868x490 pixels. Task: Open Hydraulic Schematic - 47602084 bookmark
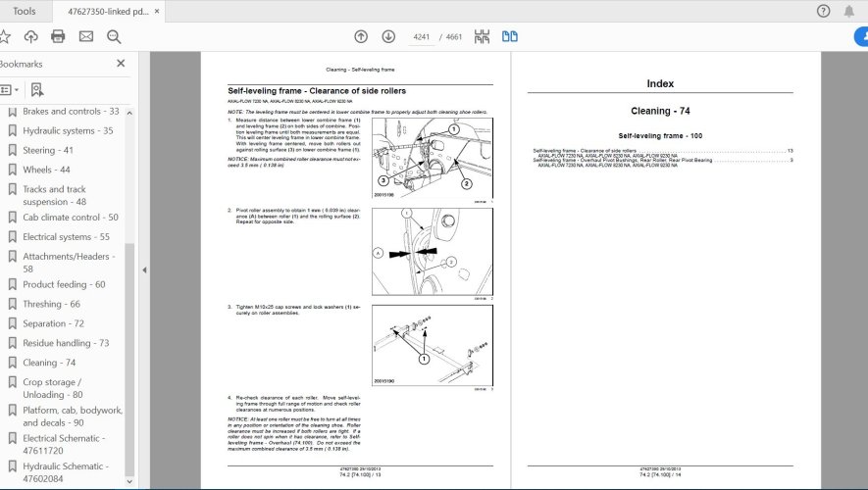pyautogui.click(x=66, y=471)
